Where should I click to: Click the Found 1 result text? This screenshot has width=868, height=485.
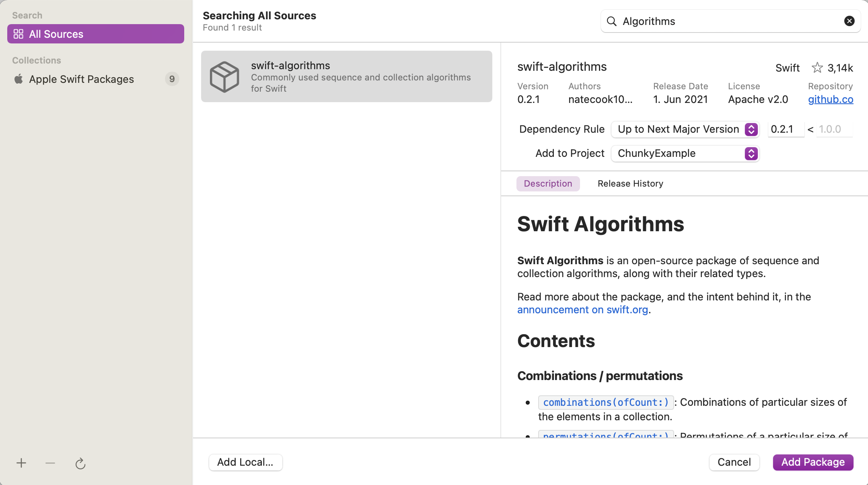[x=232, y=27]
